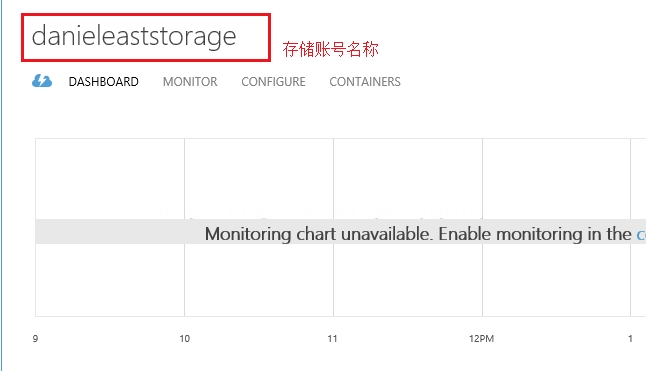Click the blue cloud quick-start icon
The height and width of the screenshot is (371, 646).
[x=42, y=81]
